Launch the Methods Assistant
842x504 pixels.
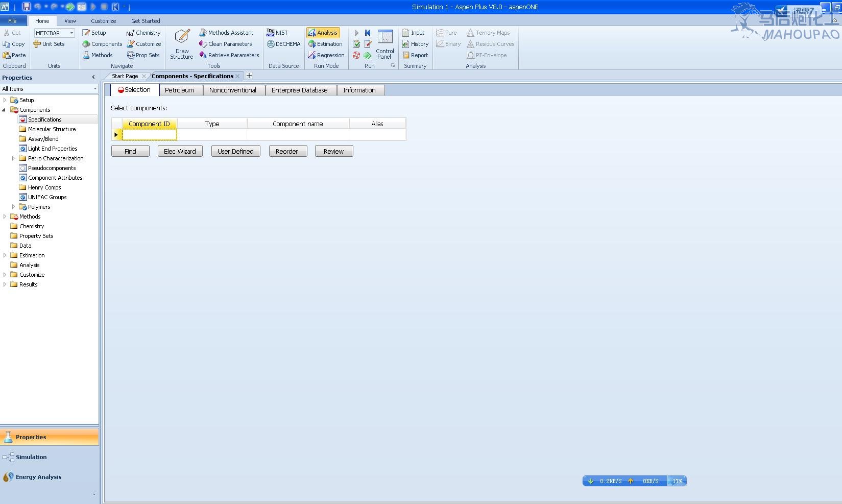point(226,33)
